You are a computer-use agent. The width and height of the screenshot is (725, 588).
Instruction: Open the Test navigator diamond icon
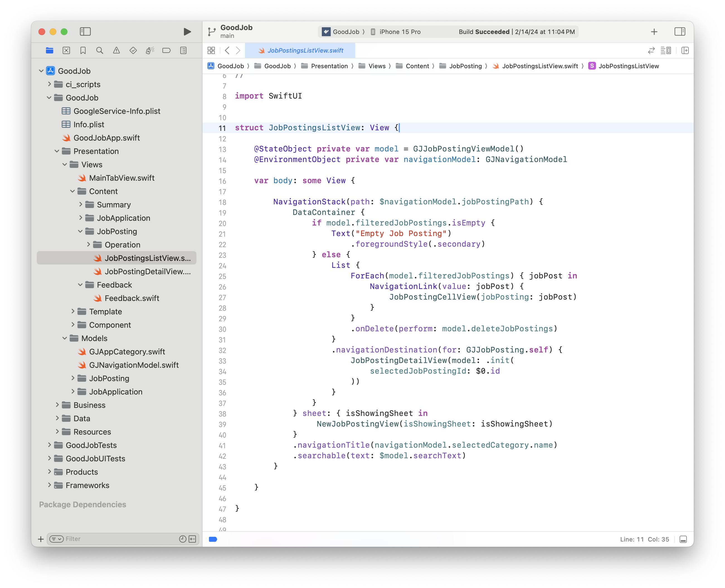click(x=133, y=50)
